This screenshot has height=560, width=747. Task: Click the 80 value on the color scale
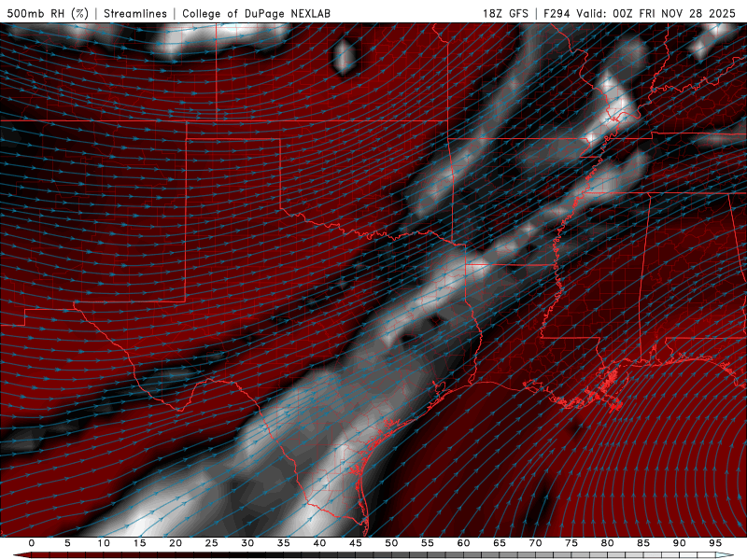click(607, 543)
